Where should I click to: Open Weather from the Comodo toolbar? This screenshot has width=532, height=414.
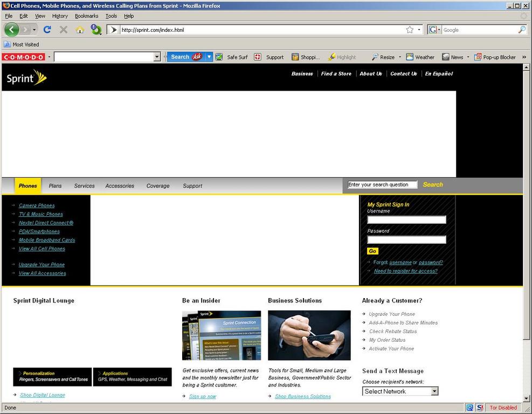[420, 57]
